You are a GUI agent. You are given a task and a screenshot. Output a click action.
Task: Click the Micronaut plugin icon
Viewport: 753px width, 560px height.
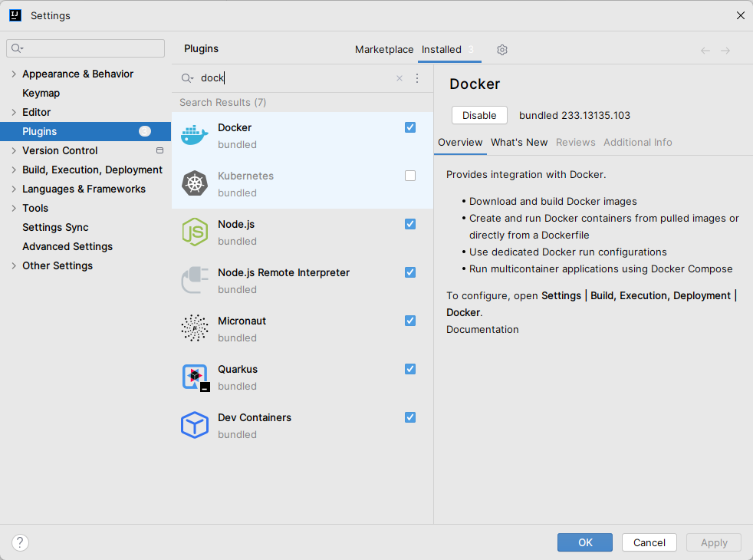(195, 328)
